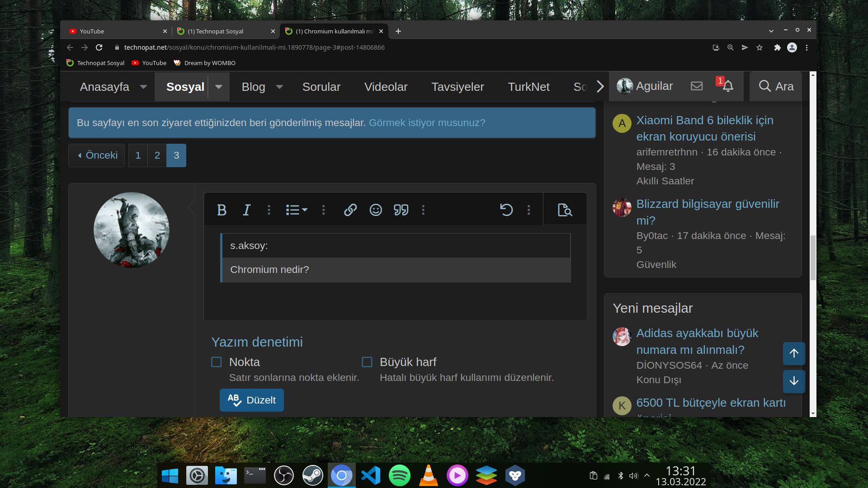
Task: Toggle bold formatting in editor
Action: [x=222, y=210]
